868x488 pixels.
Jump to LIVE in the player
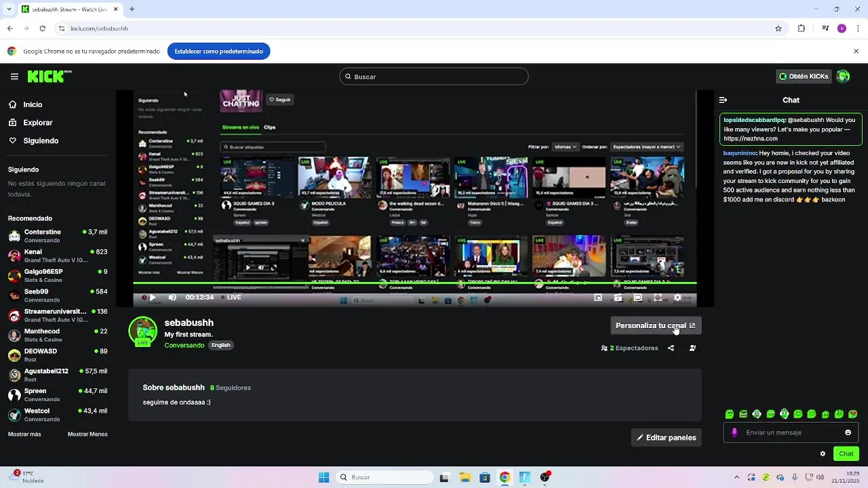[231, 298]
